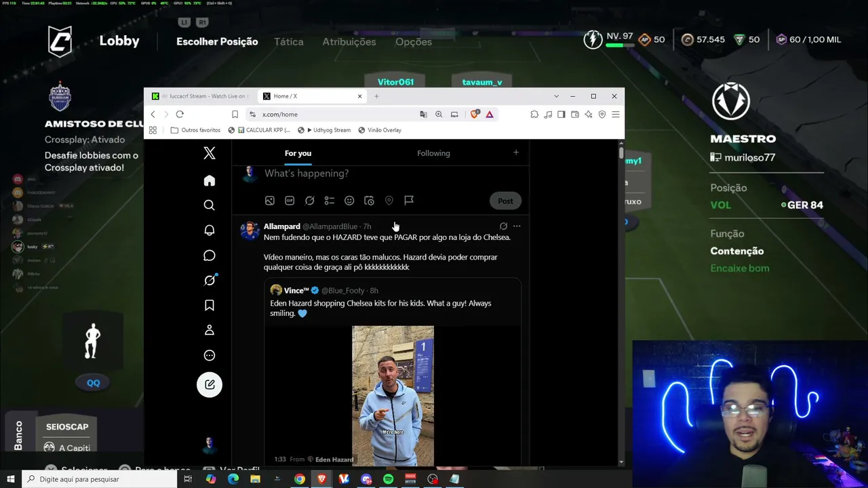Enhance post with Grok in composer
Screen dimensions: 868x488
pos(309,201)
